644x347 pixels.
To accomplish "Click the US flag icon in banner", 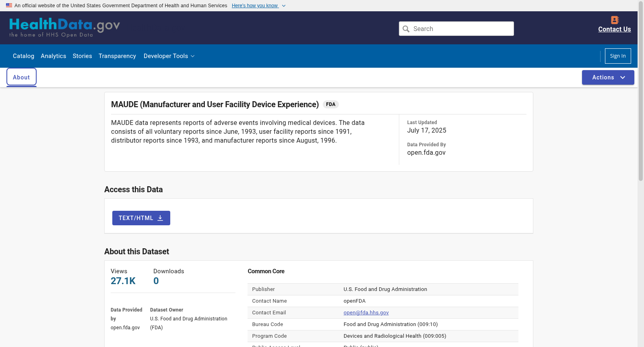I will pos(9,5).
